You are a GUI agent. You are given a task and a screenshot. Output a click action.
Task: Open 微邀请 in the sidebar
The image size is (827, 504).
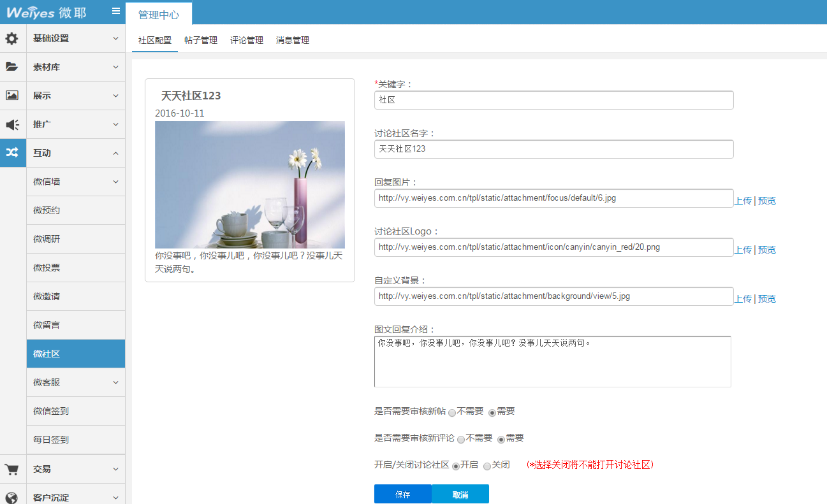point(76,296)
